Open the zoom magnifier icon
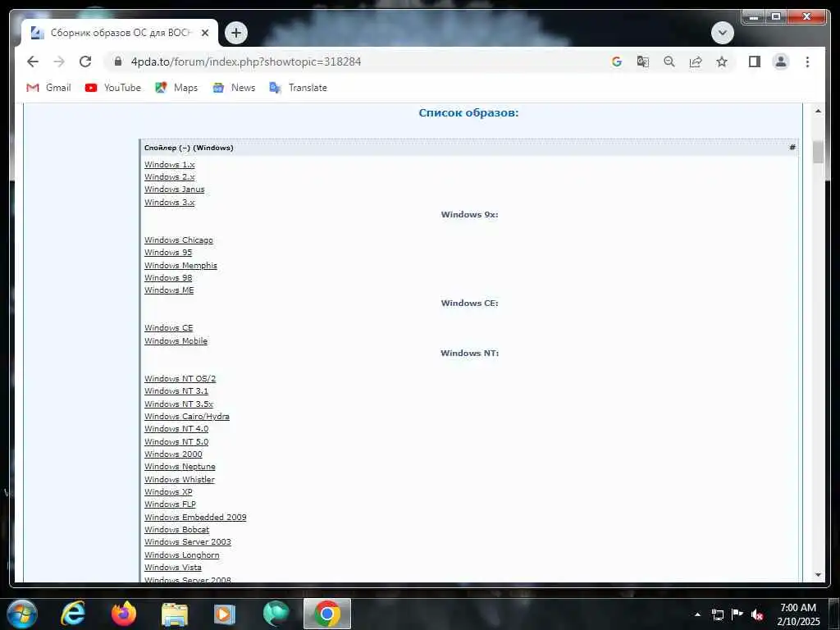Screen dimensions: 840x630 (669, 62)
